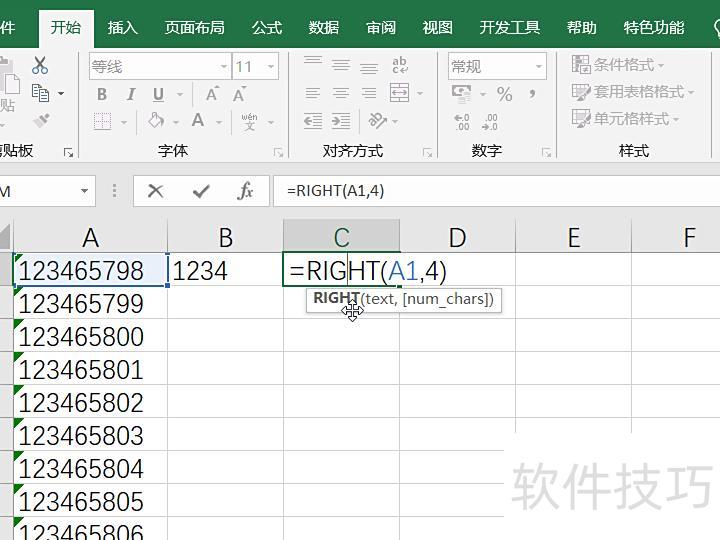
Task: Open the 开发工具 ribbon tab
Action: coord(510,28)
